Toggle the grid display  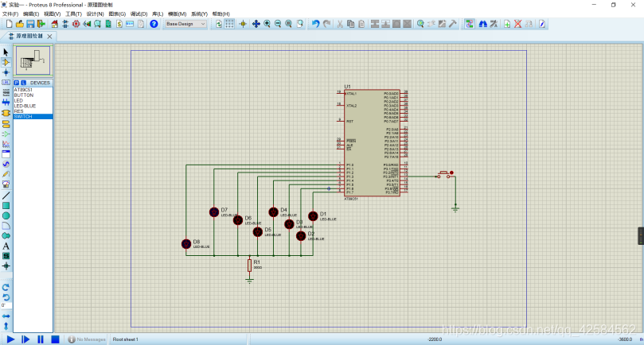(229, 24)
